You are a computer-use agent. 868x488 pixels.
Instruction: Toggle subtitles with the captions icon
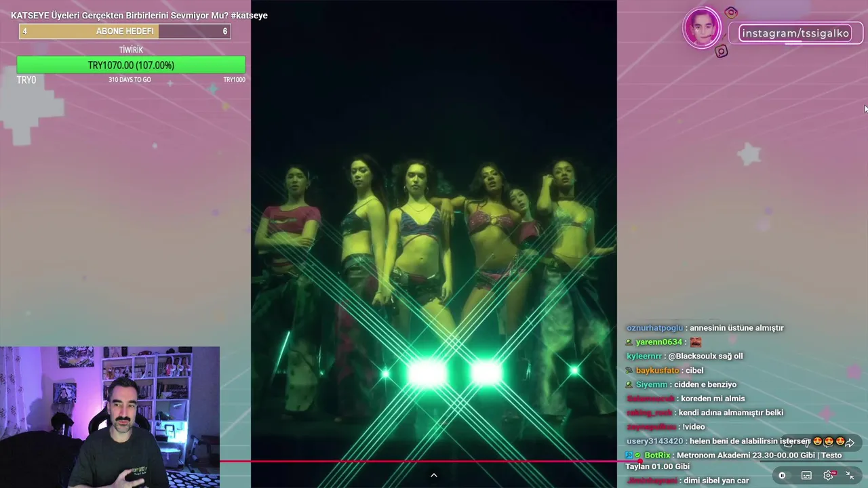(x=806, y=476)
